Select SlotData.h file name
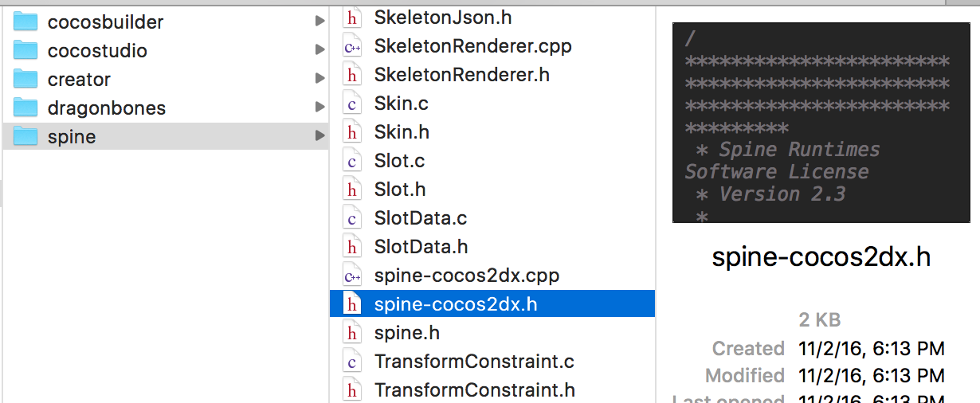 [x=421, y=247]
